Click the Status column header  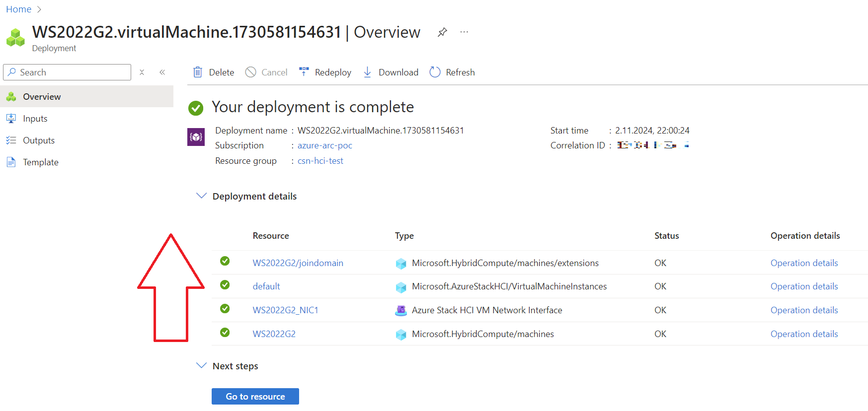click(667, 236)
